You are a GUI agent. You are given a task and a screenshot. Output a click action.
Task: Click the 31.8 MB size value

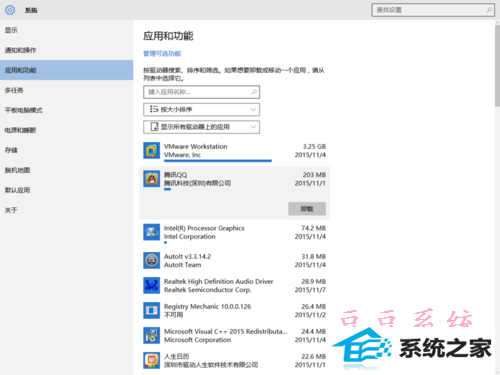click(x=313, y=256)
